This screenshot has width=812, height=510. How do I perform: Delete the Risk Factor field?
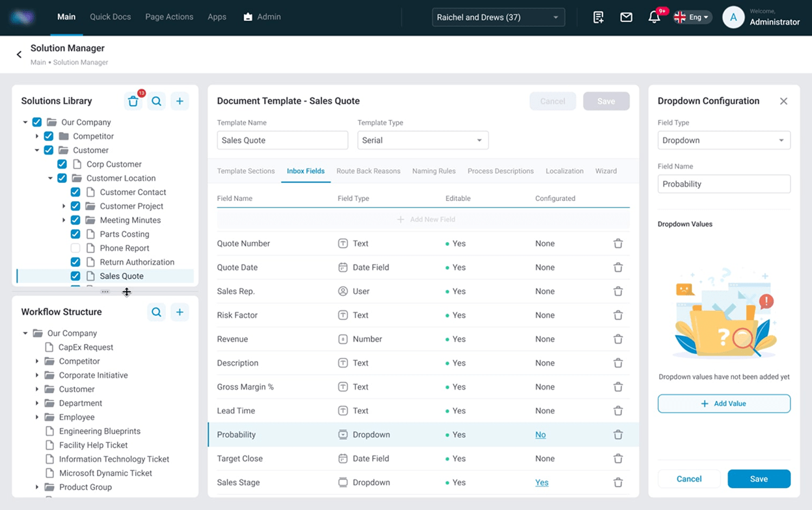tap(617, 315)
